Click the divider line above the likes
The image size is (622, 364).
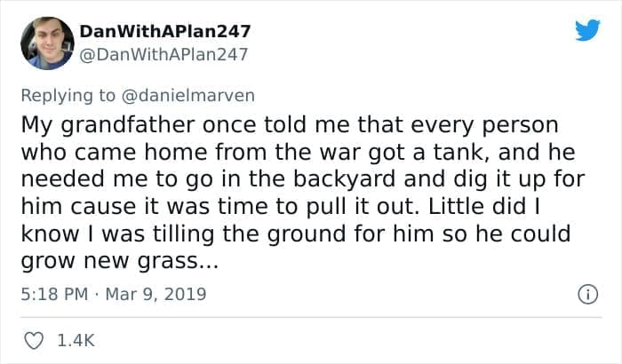click(311, 317)
